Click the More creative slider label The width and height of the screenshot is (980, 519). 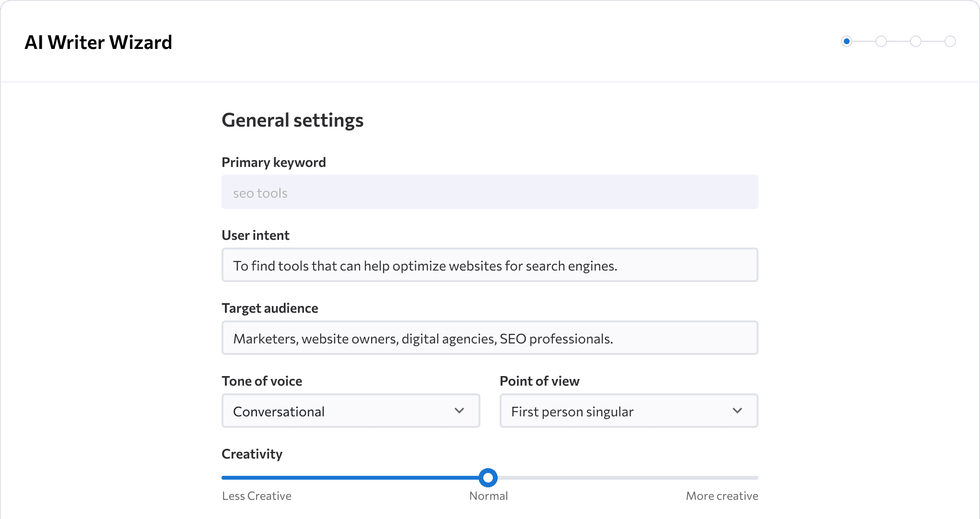click(x=722, y=496)
